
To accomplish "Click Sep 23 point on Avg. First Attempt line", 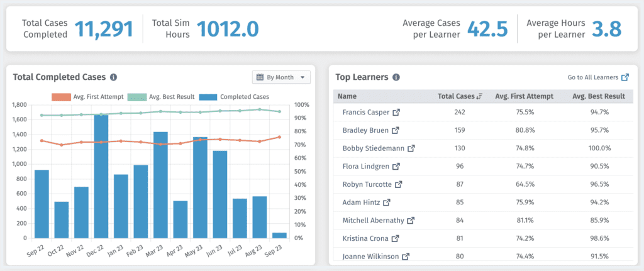I will point(279,137).
